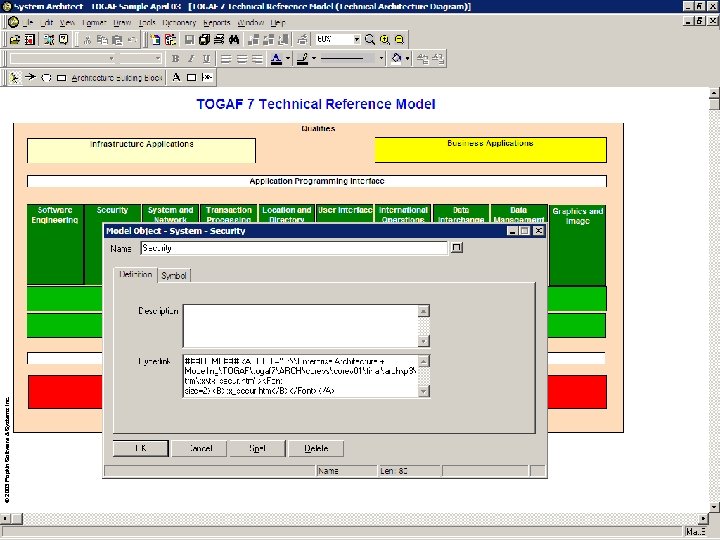Click the help speech-bubble icon
The height and width of the screenshot is (540, 720).
[63, 40]
